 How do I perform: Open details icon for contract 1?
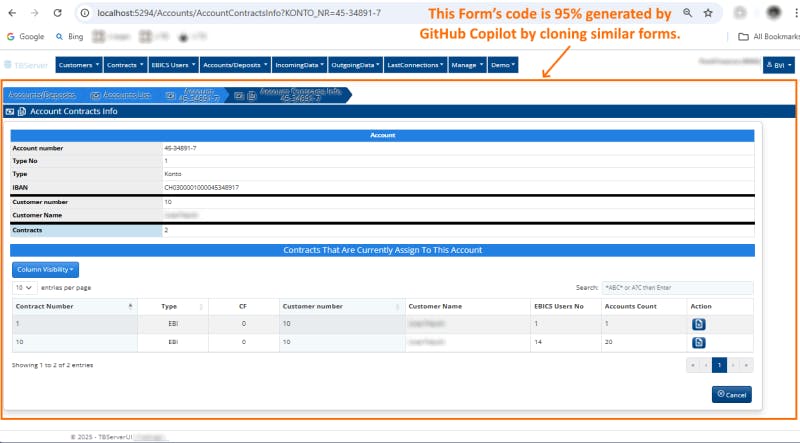point(697,324)
